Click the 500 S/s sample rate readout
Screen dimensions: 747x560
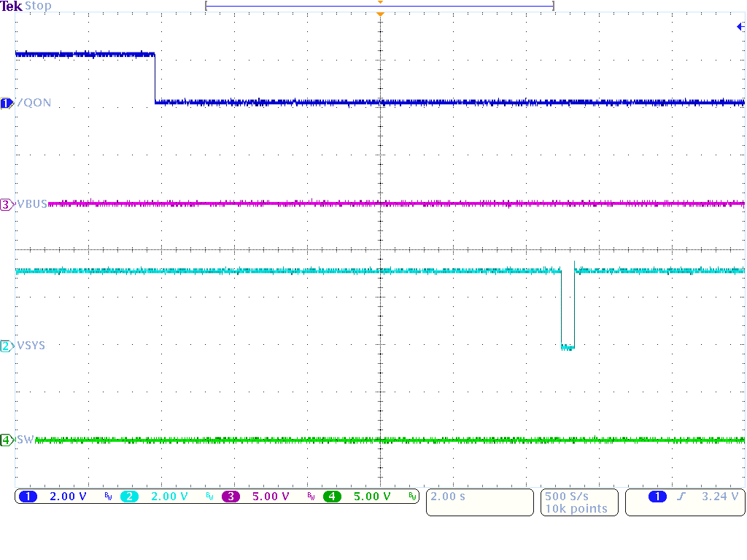click(x=568, y=497)
